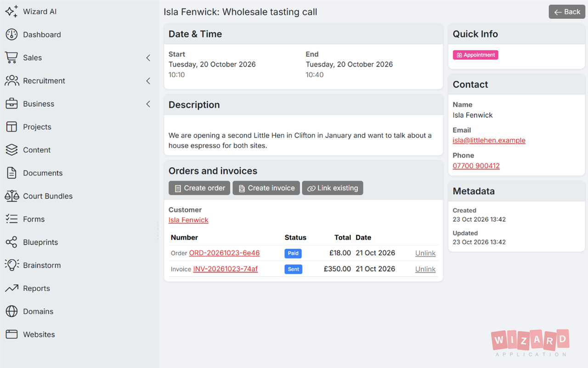
Task: Click the Blueprints share-nodes icon
Action: tap(11, 242)
